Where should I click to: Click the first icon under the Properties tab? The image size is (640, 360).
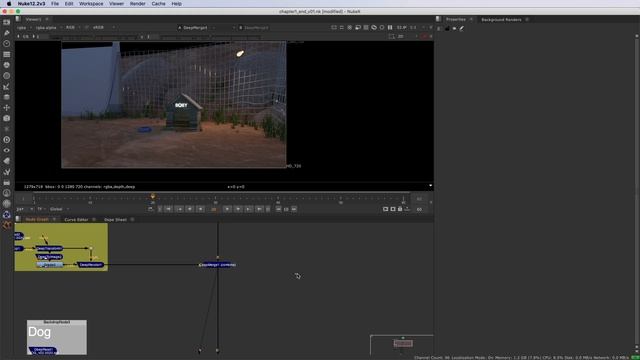pos(439,29)
